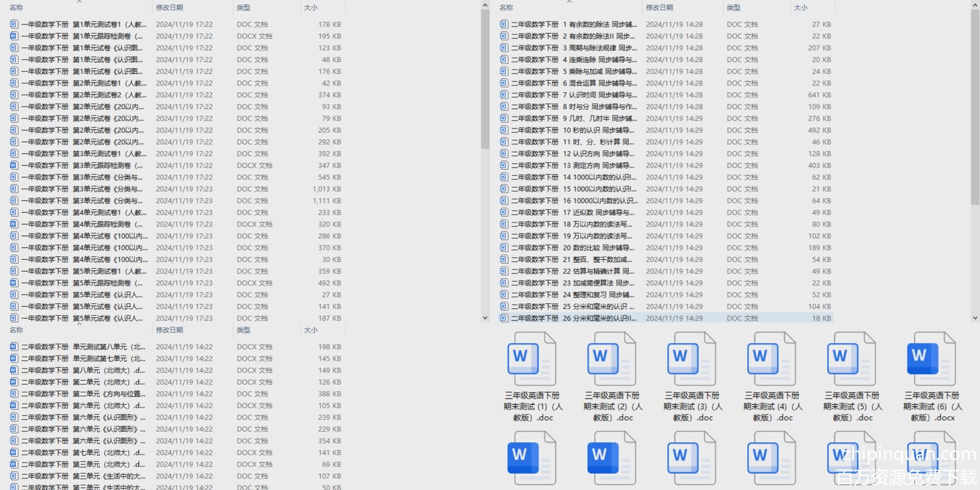This screenshot has height=490, width=980.
Task: Select the icon next to 一年级数学下册 第3单元跟踪检测卷
Action: tap(14, 165)
